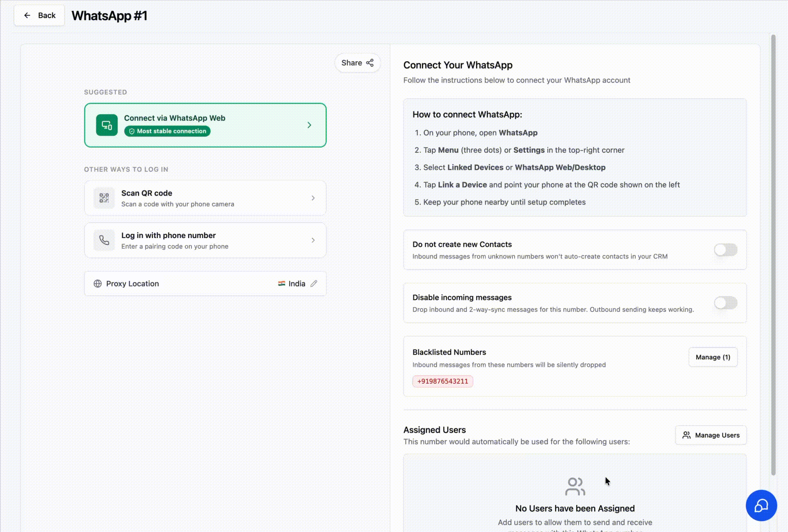Open Manage Users button
Image resolution: width=788 pixels, height=532 pixels.
coord(711,435)
